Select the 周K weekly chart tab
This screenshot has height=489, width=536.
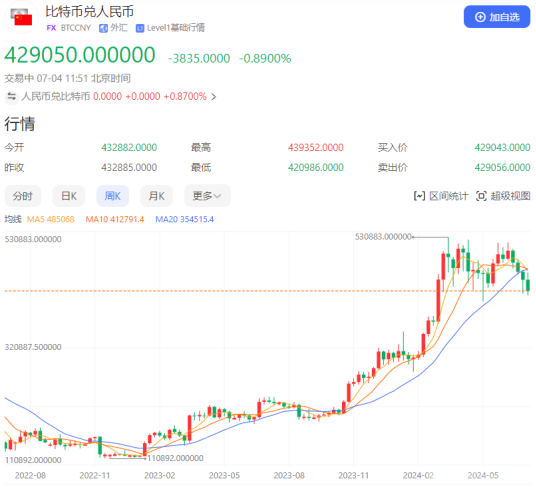113,196
